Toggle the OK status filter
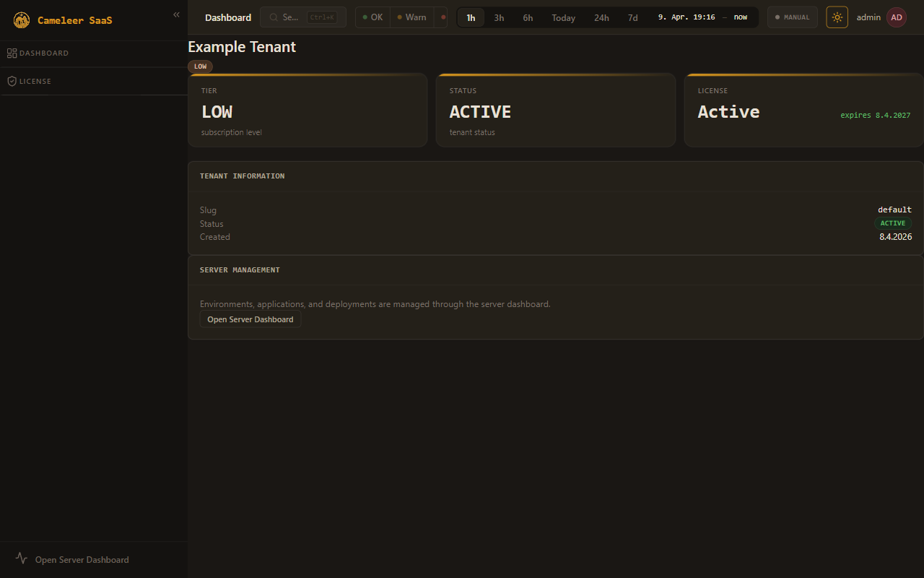 pyautogui.click(x=372, y=17)
